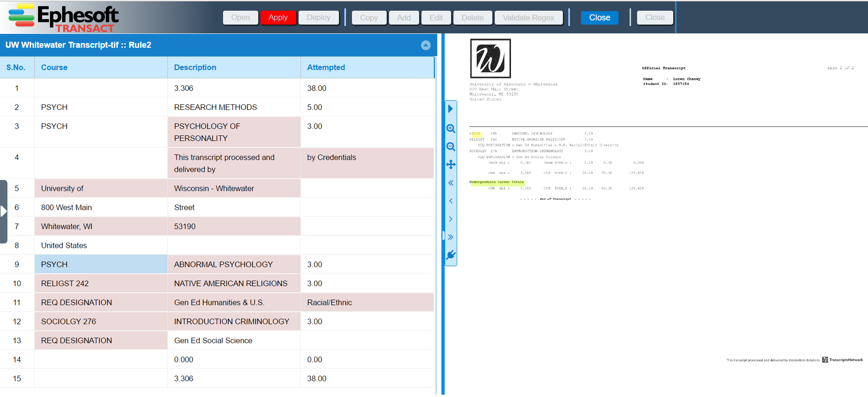Click the gray Close button on the far right
This screenshot has height=397, width=868.
655,18
